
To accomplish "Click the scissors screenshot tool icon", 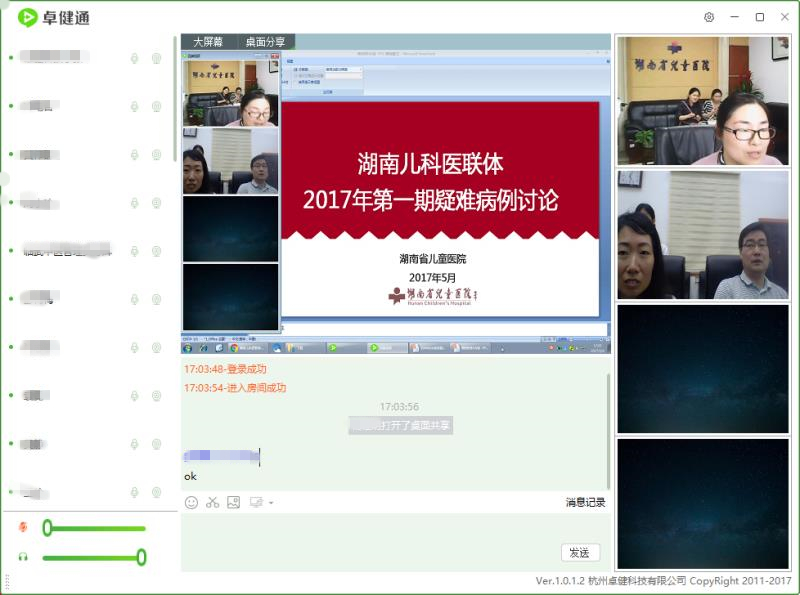I will pyautogui.click(x=212, y=502).
